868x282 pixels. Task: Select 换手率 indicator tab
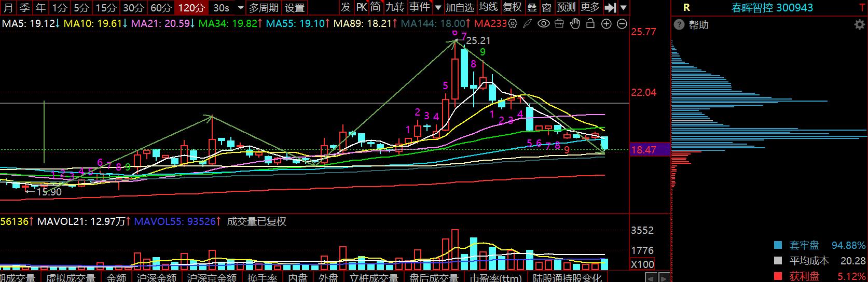pos(263,277)
